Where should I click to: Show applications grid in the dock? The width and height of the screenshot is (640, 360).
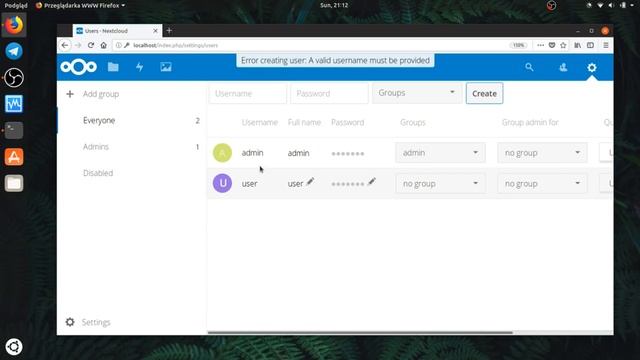point(14,347)
